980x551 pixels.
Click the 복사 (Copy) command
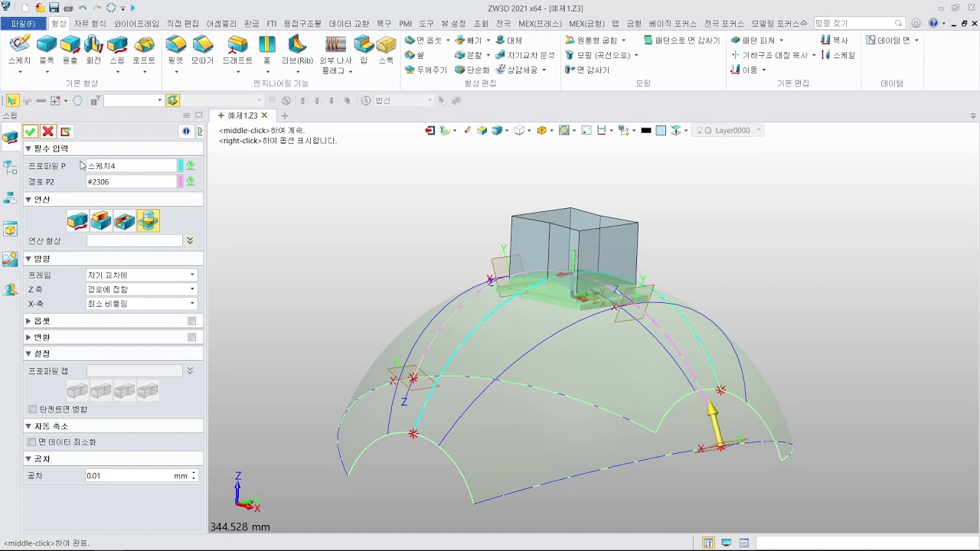(835, 41)
